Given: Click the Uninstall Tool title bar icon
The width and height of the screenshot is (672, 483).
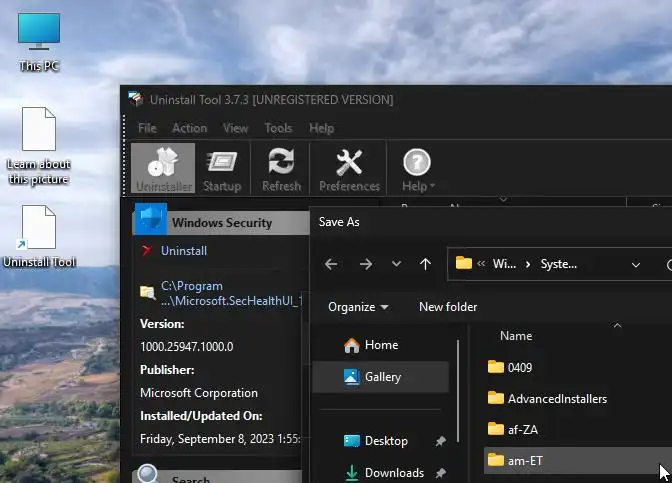Looking at the screenshot, I should (x=136, y=99).
